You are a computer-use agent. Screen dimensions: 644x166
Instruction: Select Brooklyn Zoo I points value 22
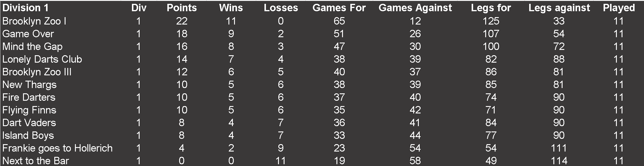coord(182,21)
